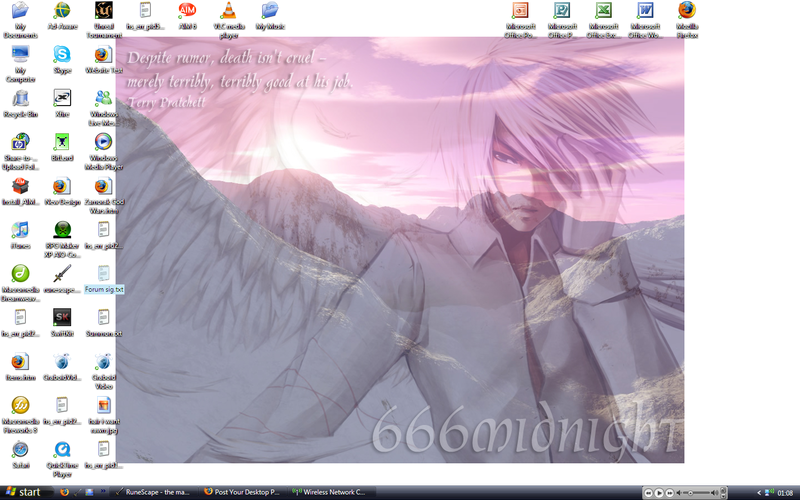Viewport: 800px width, 500px height.
Task: Select the Website Test file icon
Action: (x=104, y=59)
